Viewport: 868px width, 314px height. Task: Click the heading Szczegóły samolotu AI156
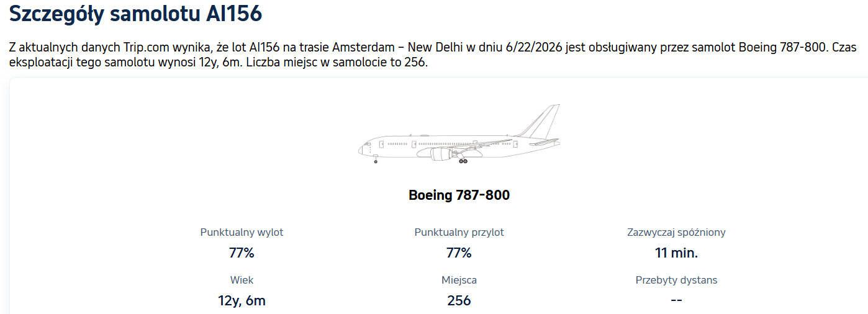tap(136, 14)
